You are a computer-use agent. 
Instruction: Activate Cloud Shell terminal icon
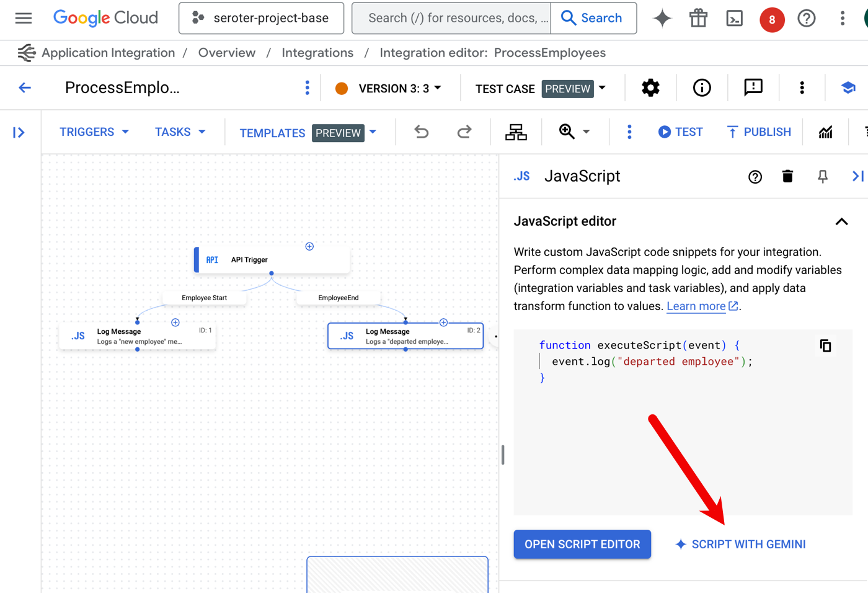pyautogui.click(x=735, y=19)
